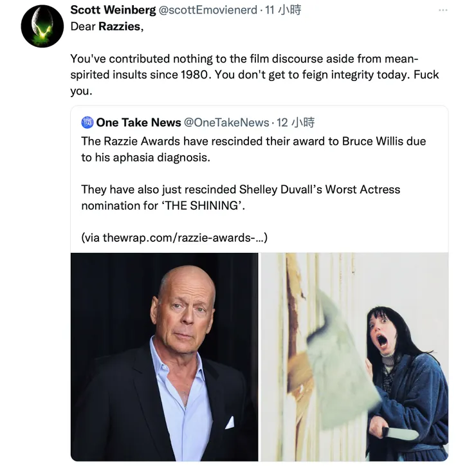Open the @OneTakeNews handle
476x471 pixels.
coord(226,122)
